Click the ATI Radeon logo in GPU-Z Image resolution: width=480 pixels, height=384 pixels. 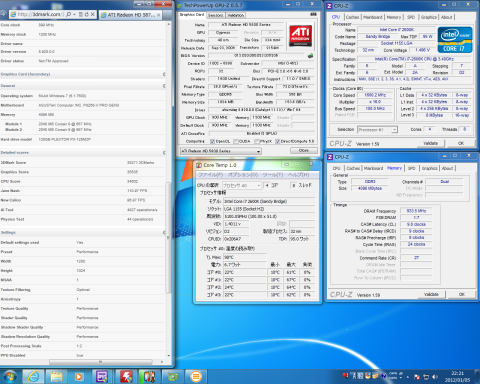click(300, 35)
